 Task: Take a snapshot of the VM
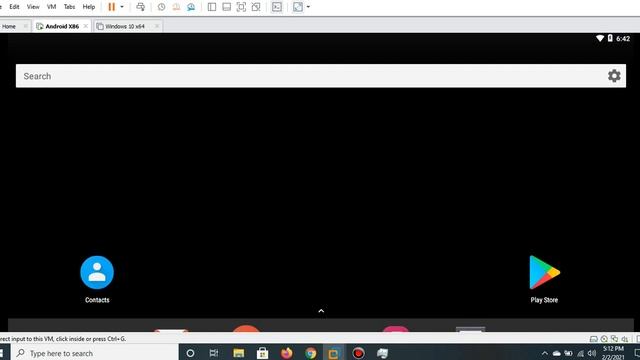tap(161, 7)
